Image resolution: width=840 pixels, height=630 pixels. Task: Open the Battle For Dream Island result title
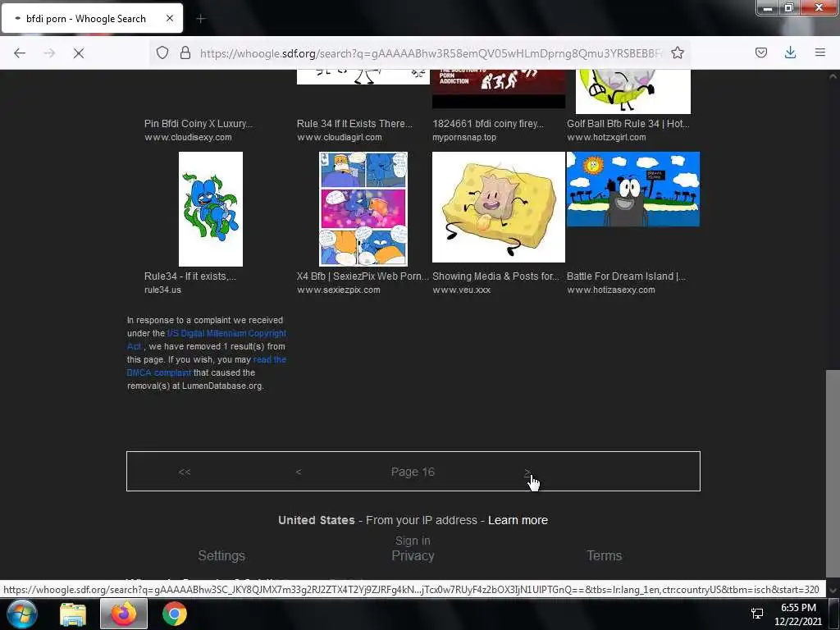pyautogui.click(x=626, y=276)
